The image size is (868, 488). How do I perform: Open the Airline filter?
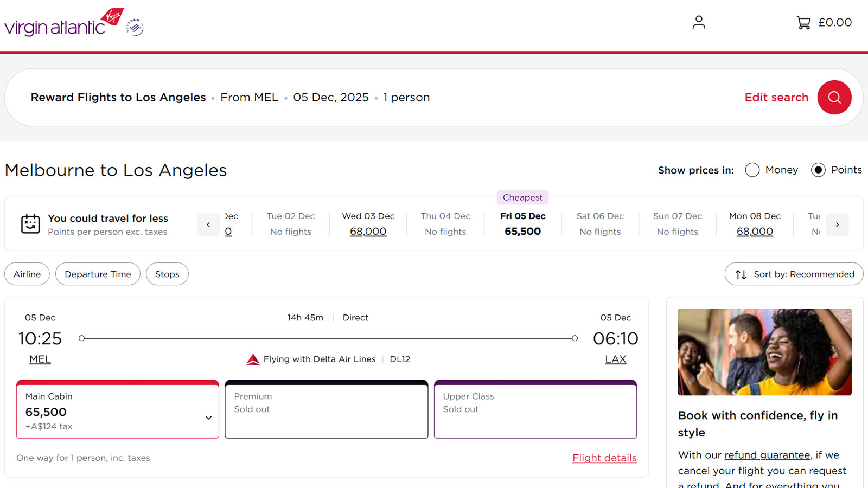27,274
